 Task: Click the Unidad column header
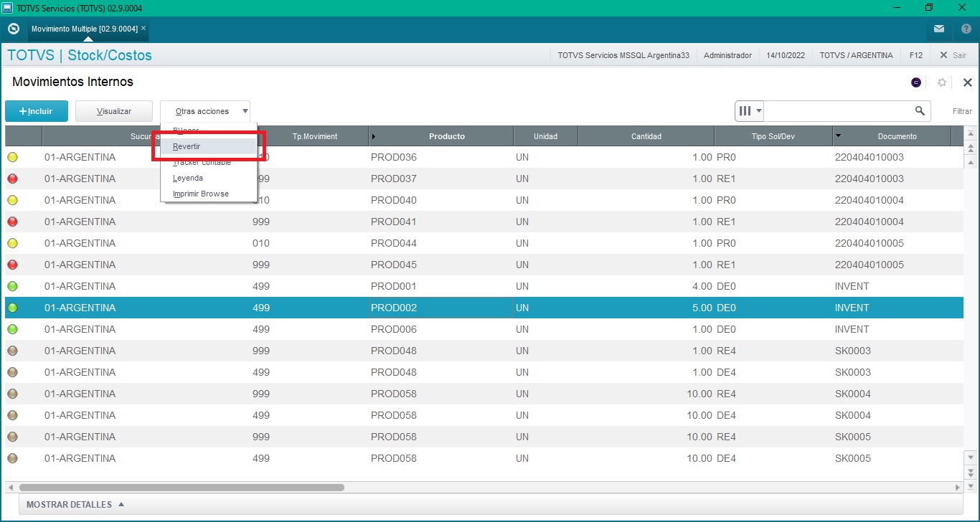(x=545, y=136)
